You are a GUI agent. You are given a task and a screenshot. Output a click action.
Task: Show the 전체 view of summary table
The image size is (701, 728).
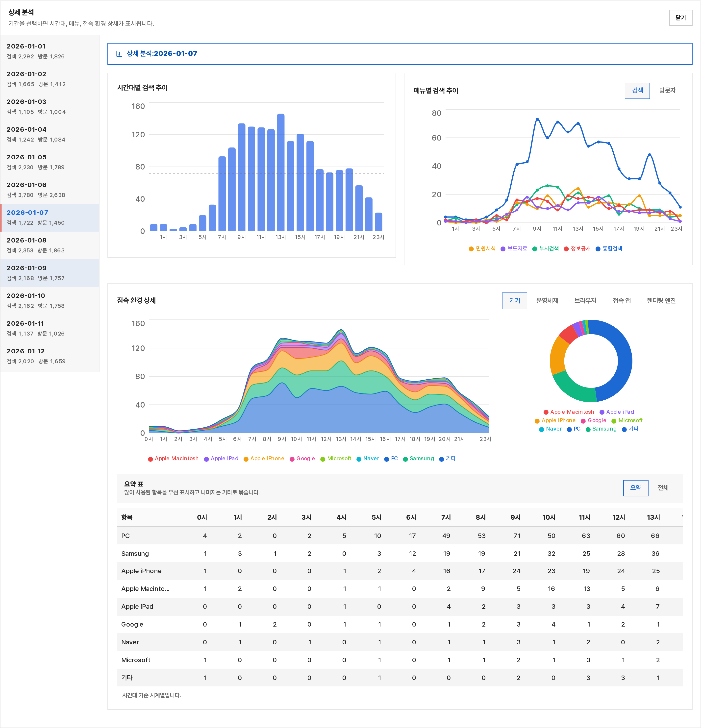click(x=663, y=488)
